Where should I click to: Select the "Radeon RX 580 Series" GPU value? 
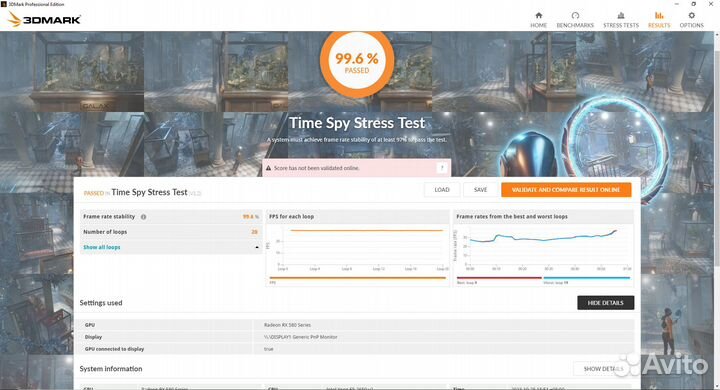[x=287, y=325]
